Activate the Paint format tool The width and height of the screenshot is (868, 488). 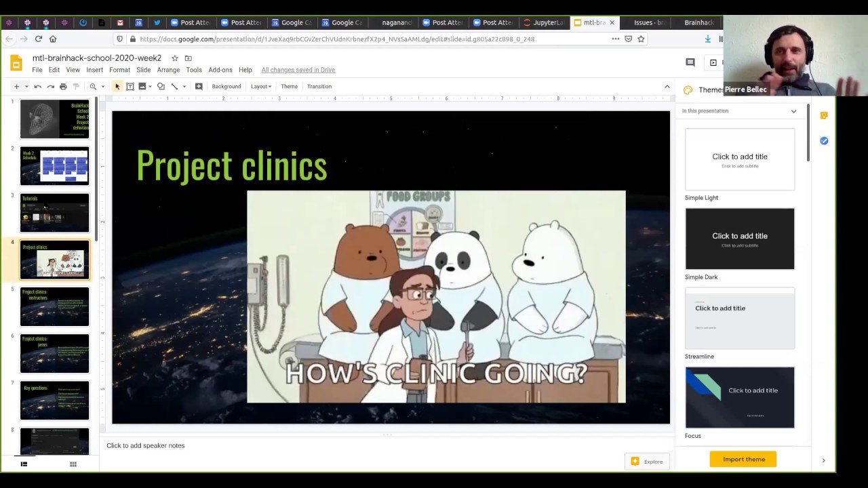coord(76,87)
